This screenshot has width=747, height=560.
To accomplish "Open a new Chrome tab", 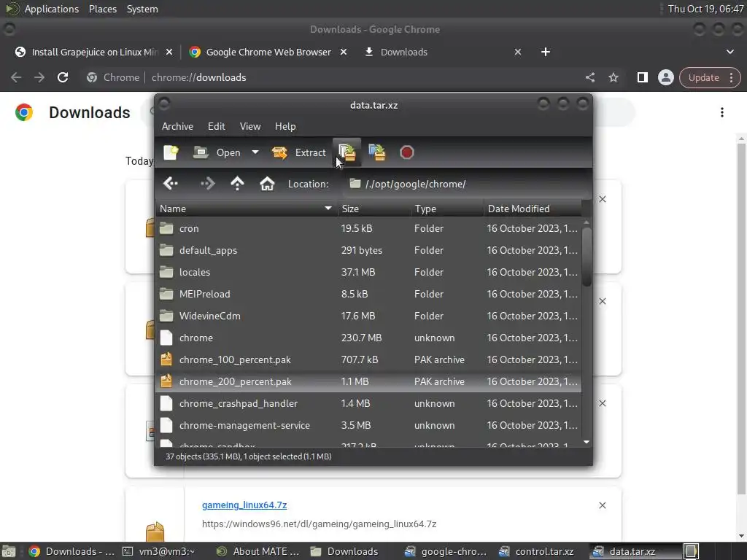I will [x=546, y=52].
